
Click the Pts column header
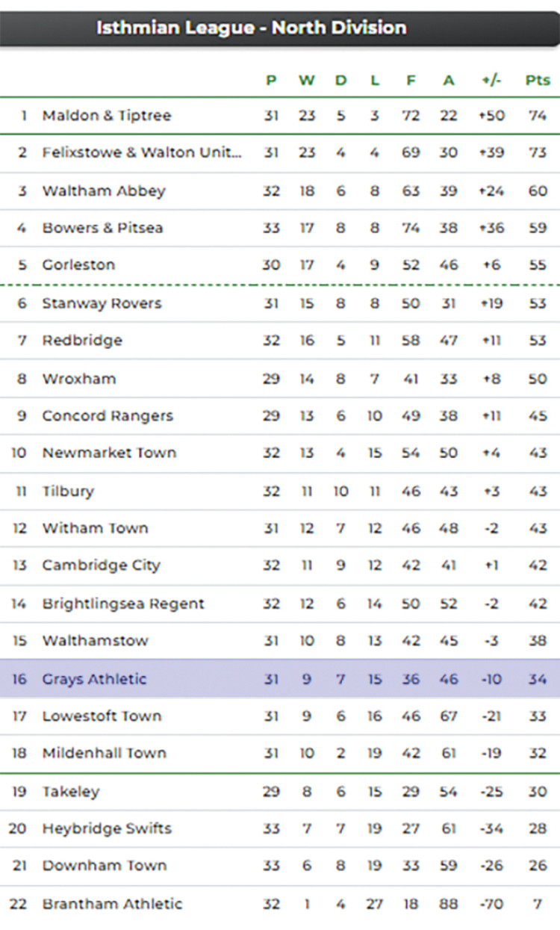538,81
